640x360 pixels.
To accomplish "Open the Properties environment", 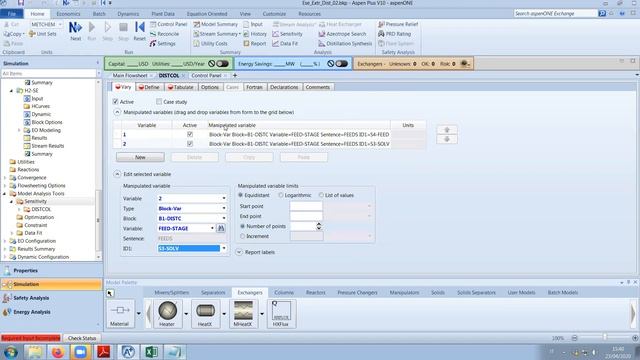I will [51, 270].
